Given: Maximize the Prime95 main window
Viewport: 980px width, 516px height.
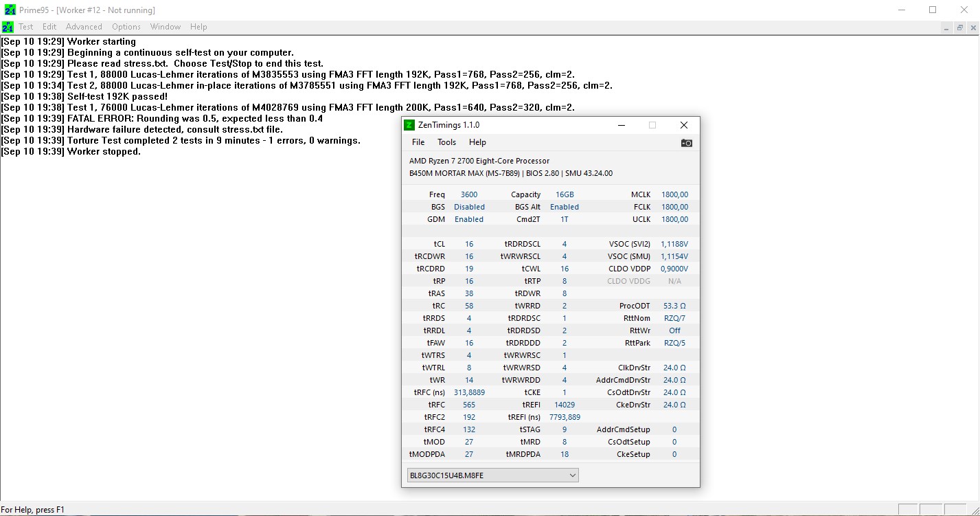Looking at the screenshot, I should (933, 10).
